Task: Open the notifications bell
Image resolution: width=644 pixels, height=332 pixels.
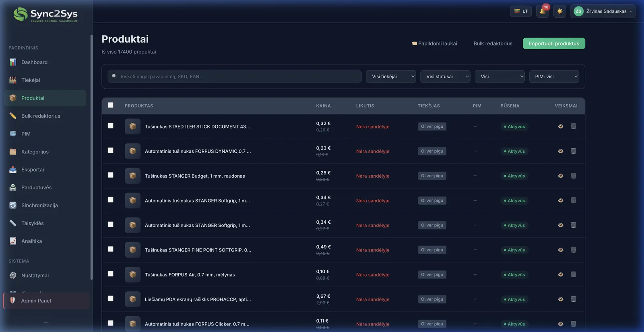Action: [x=543, y=11]
